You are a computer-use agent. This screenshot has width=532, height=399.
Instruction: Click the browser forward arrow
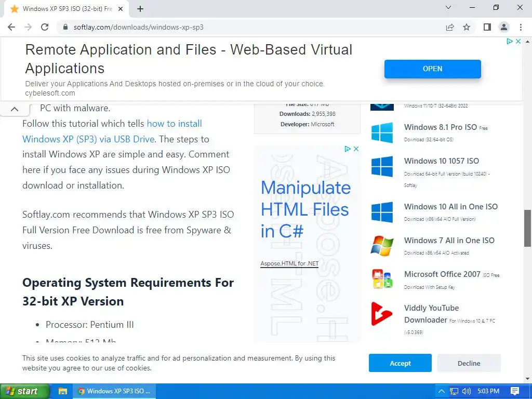coord(28,27)
